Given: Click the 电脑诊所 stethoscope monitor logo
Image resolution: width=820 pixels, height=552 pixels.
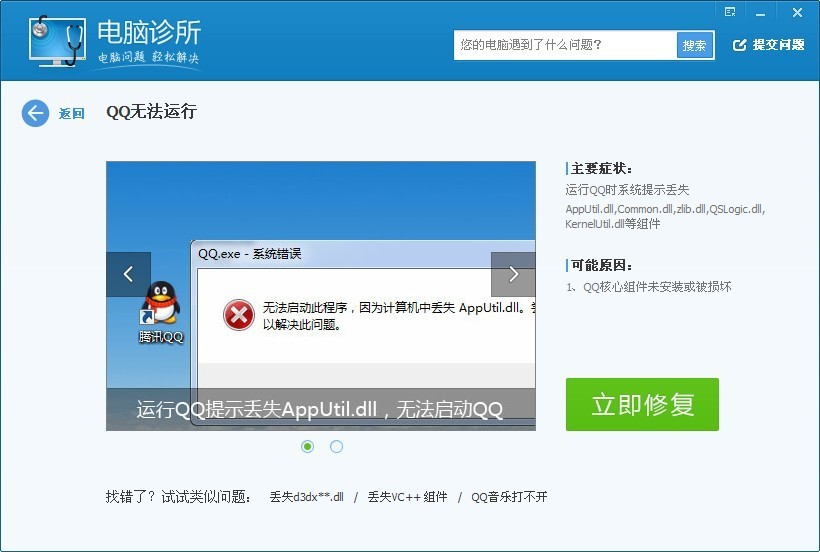Looking at the screenshot, I should 57,41.
